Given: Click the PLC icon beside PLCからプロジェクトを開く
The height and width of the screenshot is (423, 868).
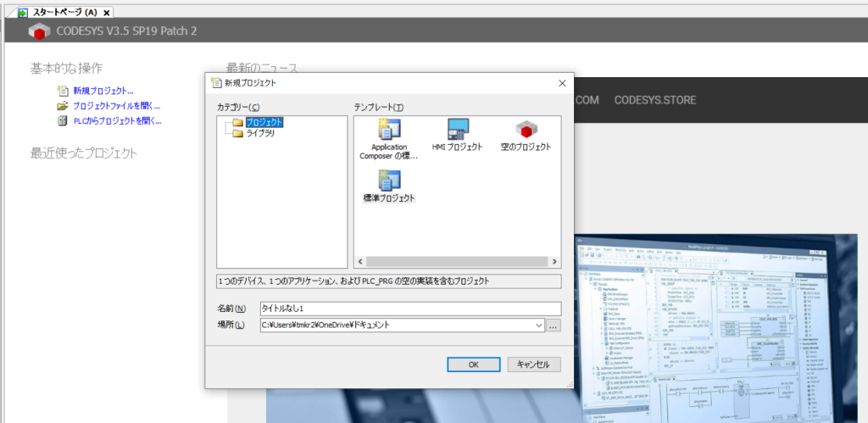Looking at the screenshot, I should [x=63, y=120].
